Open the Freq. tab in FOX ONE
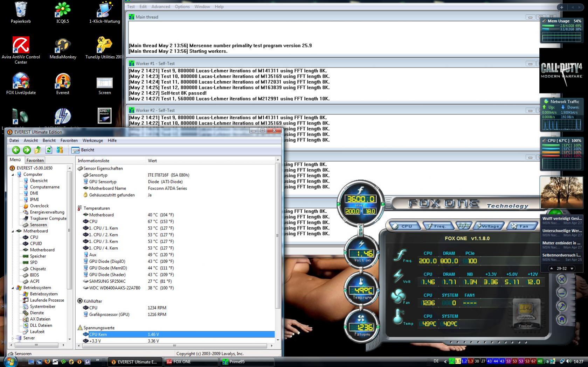588x367 pixels. (x=438, y=226)
